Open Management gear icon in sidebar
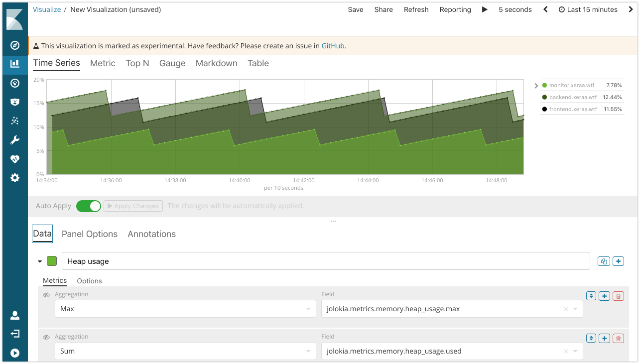 tap(15, 178)
